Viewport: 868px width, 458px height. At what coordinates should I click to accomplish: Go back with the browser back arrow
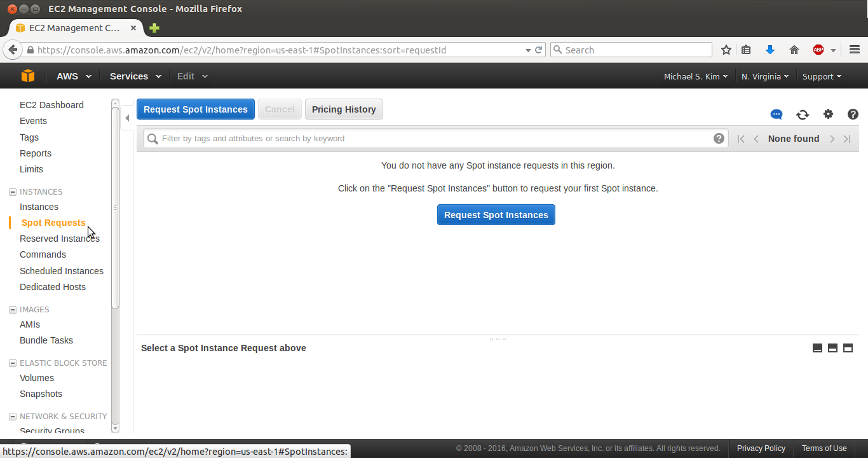13,50
